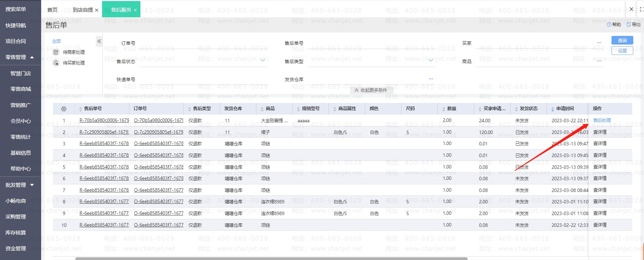Click the 订单号 input field
The width and height of the screenshot is (644, 260).
pyautogui.click(x=203, y=44)
